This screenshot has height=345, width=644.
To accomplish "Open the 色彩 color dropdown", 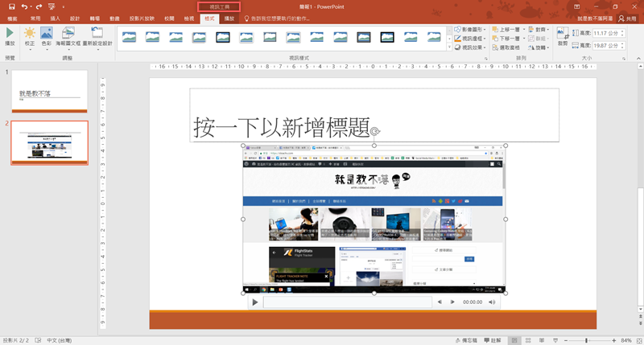I will tap(47, 39).
